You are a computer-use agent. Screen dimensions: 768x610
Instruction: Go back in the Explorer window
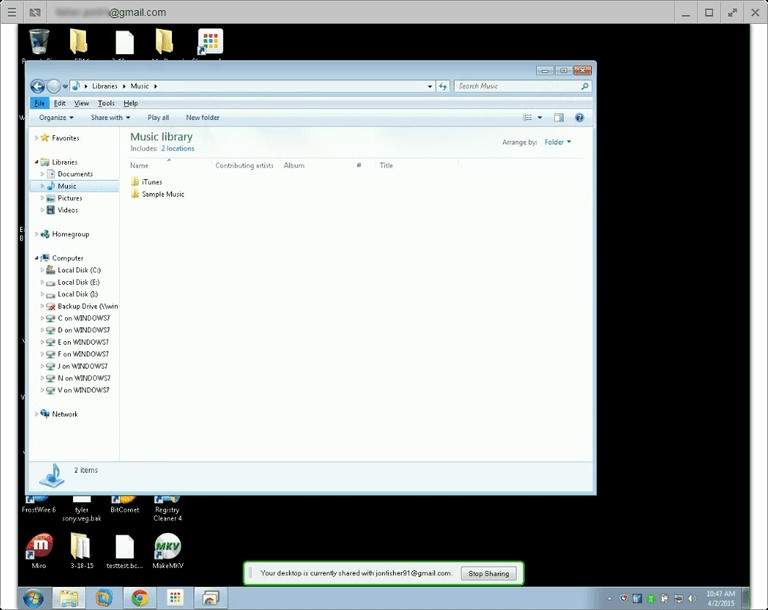(x=38, y=87)
